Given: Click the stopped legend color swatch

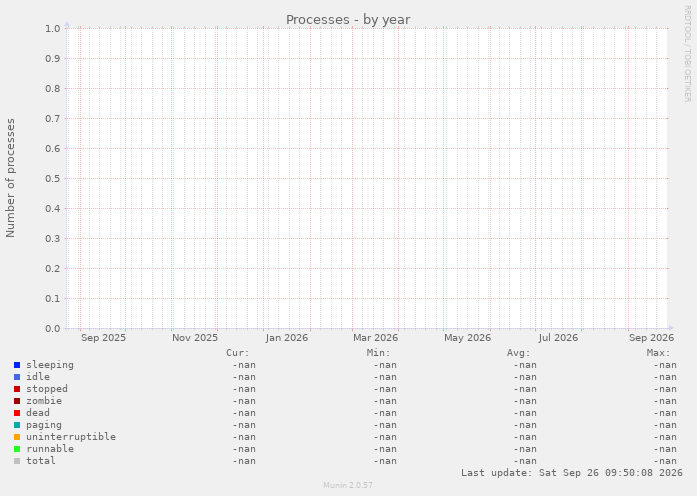Looking at the screenshot, I should coord(17,389).
